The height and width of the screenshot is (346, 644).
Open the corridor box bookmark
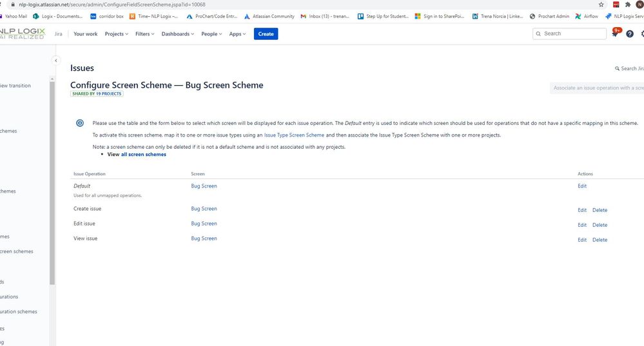pyautogui.click(x=107, y=16)
